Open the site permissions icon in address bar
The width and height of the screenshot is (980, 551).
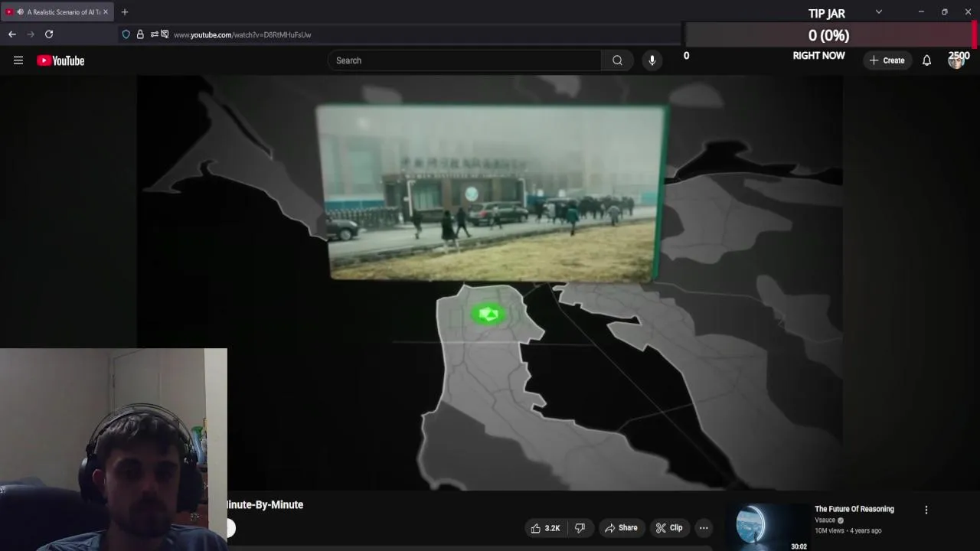(x=154, y=34)
